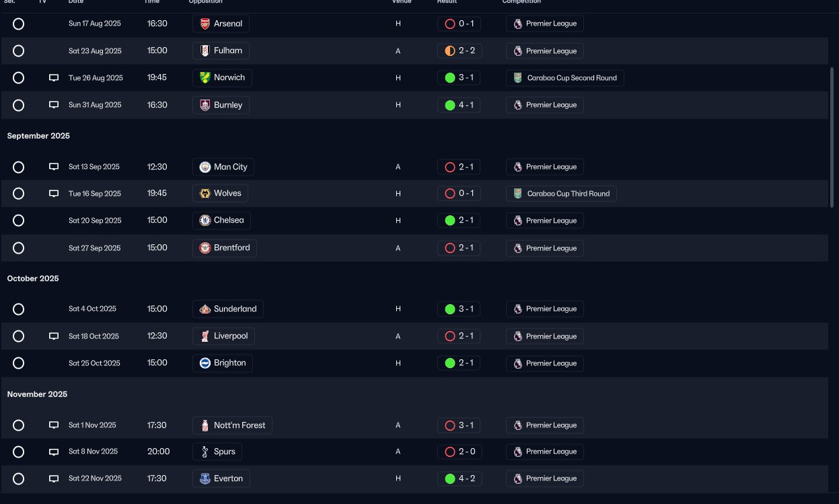Screen dimensions: 839x504
Task: Click the September 2025 month heading
Action: [38, 136]
